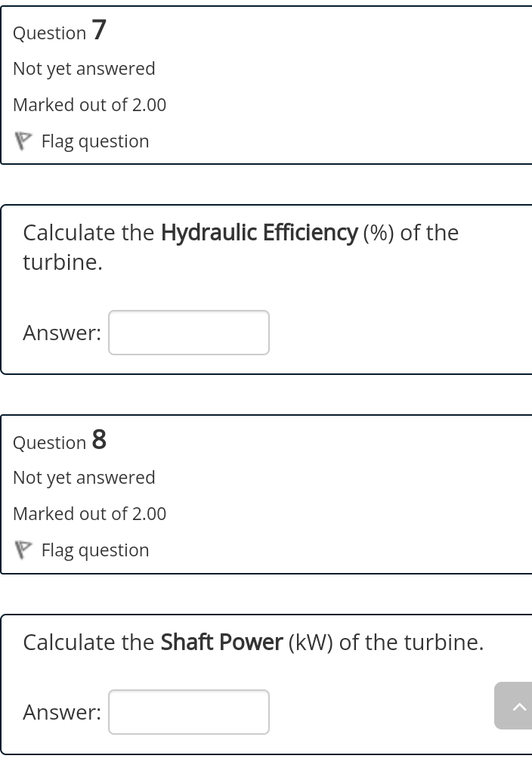Click the "(kW)" unit text in Question 8
This screenshot has width=532, height=768.
point(311,643)
